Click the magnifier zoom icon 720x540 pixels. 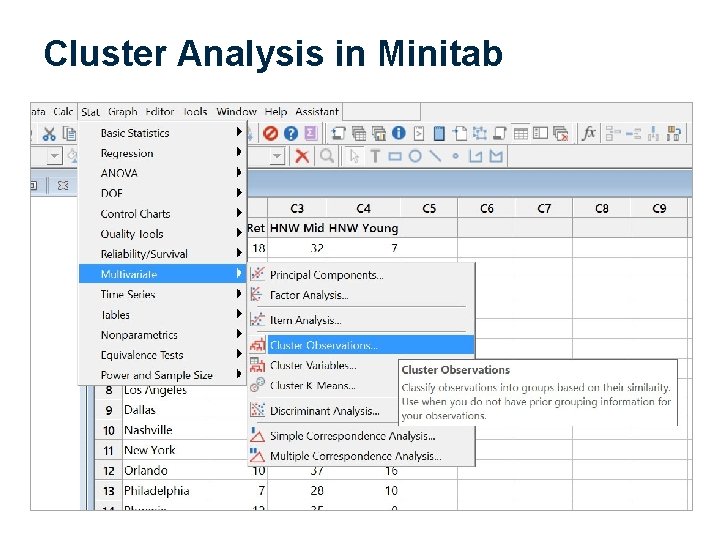click(x=327, y=156)
